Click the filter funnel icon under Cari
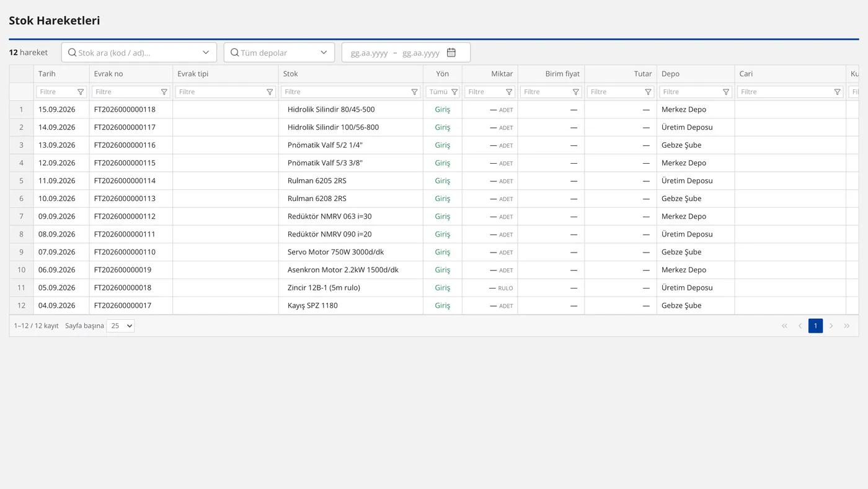Viewport: 868px width, 489px height. point(838,92)
